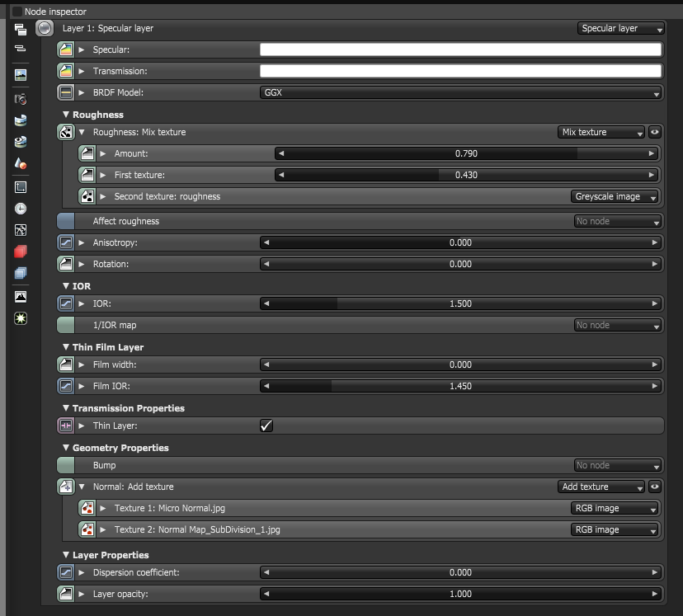Click the Affect roughness pin square
Image resolution: width=683 pixels, height=616 pixels.
click(66, 221)
